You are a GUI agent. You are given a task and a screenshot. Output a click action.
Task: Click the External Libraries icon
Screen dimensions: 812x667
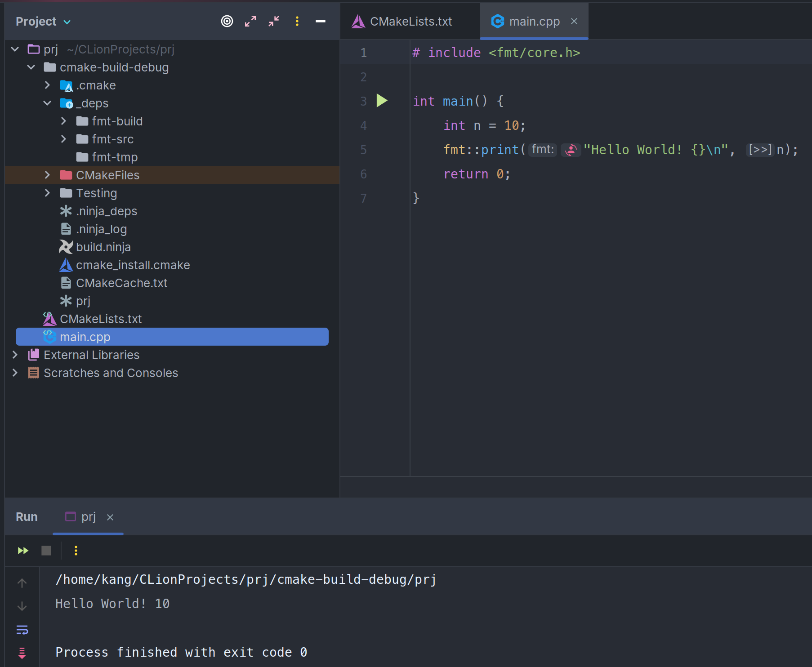click(34, 355)
